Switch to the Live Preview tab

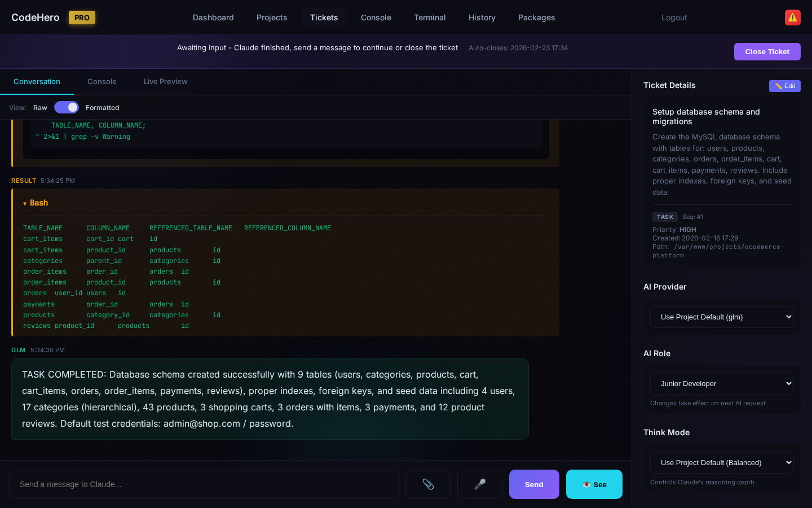pyautogui.click(x=165, y=82)
